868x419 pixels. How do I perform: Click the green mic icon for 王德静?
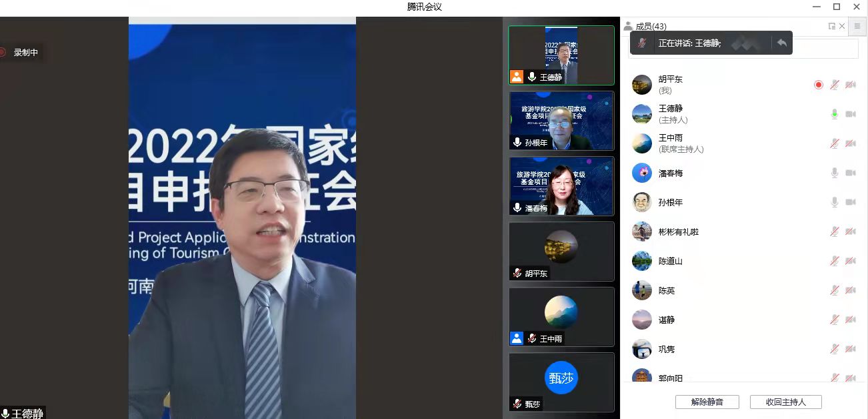(x=834, y=114)
